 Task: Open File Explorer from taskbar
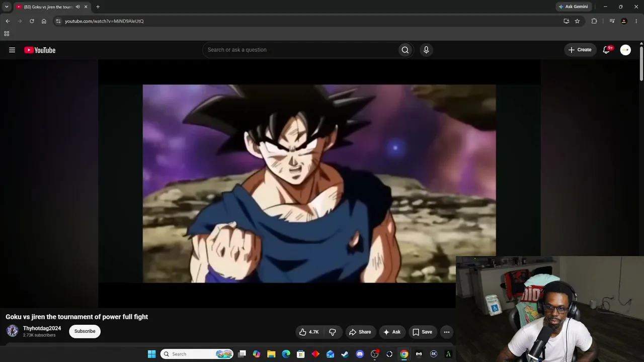pos(271,354)
